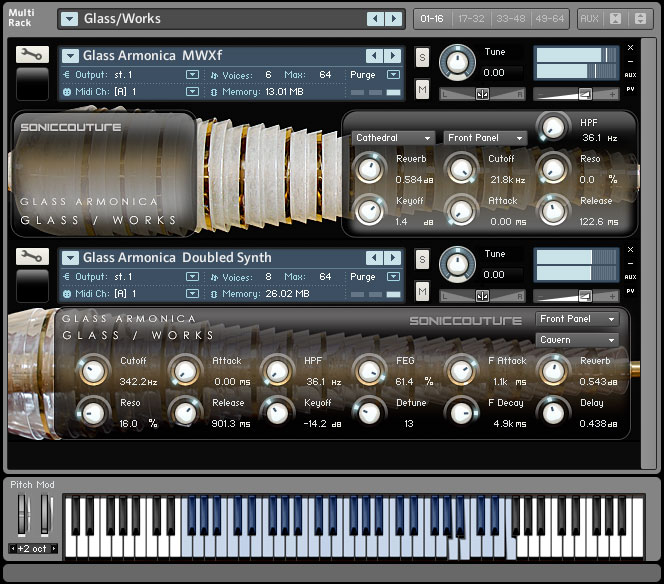
Task: Toggle the PV performance view for Doubled Synth
Action: [x=631, y=291]
